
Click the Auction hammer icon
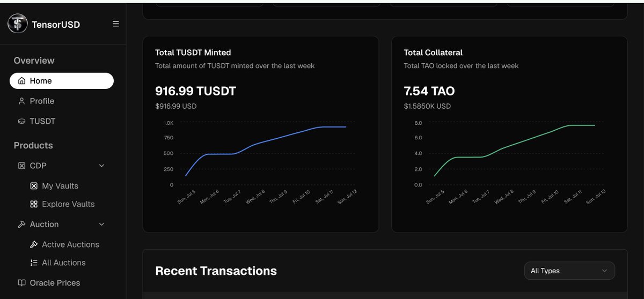21,224
